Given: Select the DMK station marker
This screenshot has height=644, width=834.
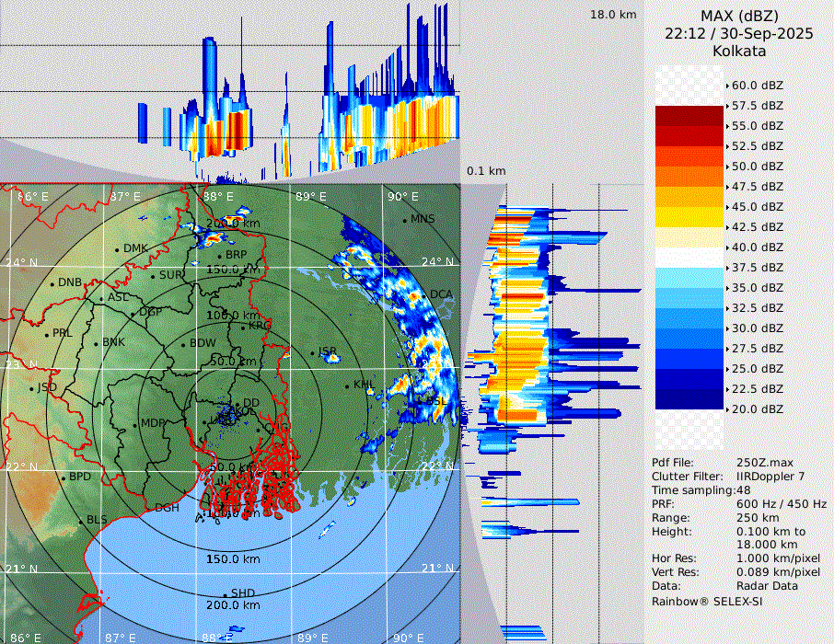Looking at the screenshot, I should coord(118,249).
